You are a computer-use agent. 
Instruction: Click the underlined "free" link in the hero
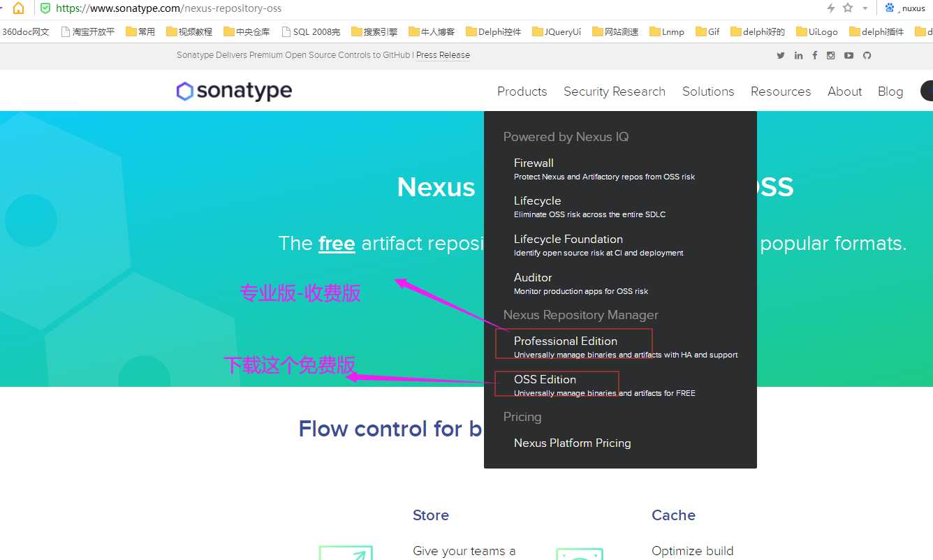coord(337,244)
